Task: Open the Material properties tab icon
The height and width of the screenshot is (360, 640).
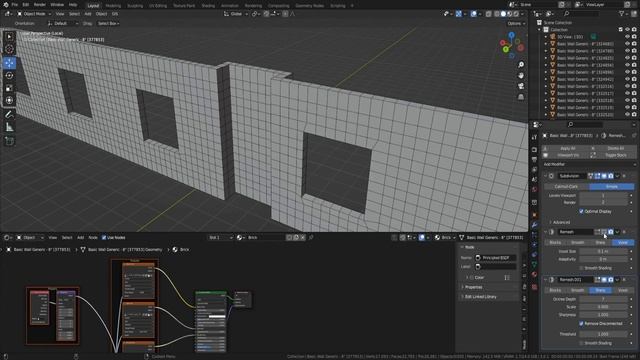Action: [534, 274]
